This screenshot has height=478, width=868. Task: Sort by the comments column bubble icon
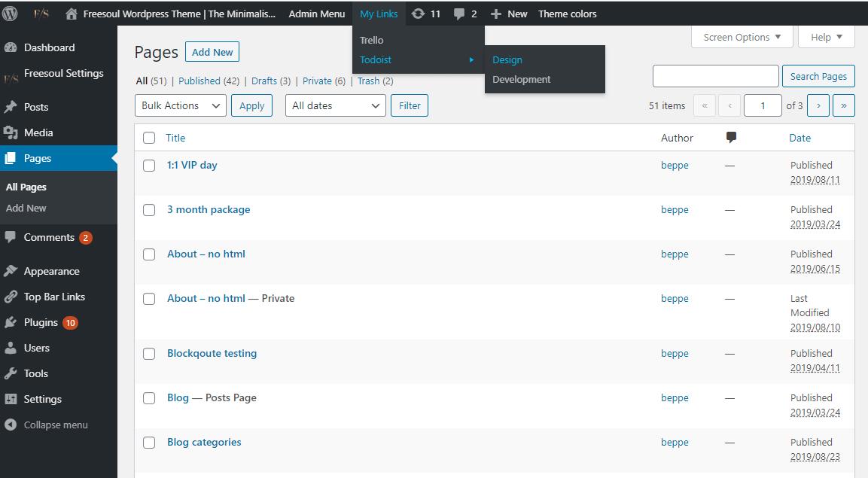(x=731, y=137)
